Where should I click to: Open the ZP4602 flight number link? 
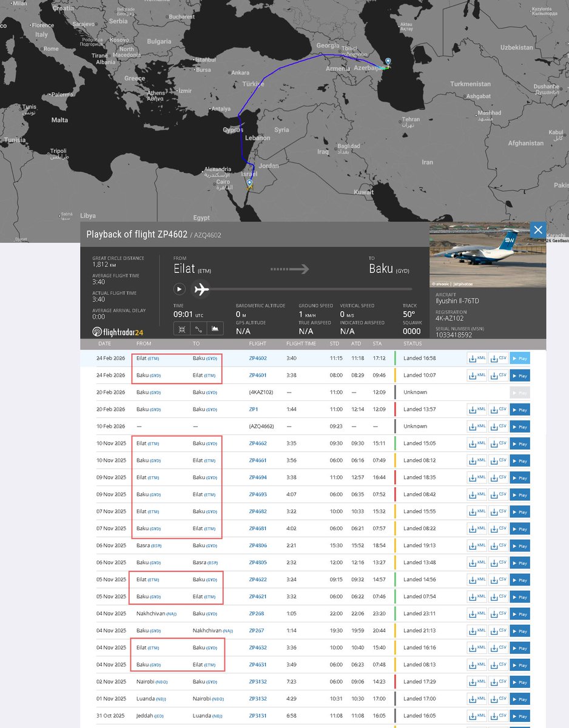click(x=258, y=358)
